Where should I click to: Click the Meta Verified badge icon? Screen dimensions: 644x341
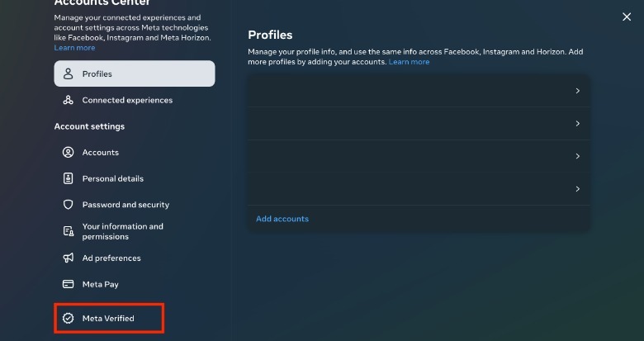pyautogui.click(x=69, y=319)
